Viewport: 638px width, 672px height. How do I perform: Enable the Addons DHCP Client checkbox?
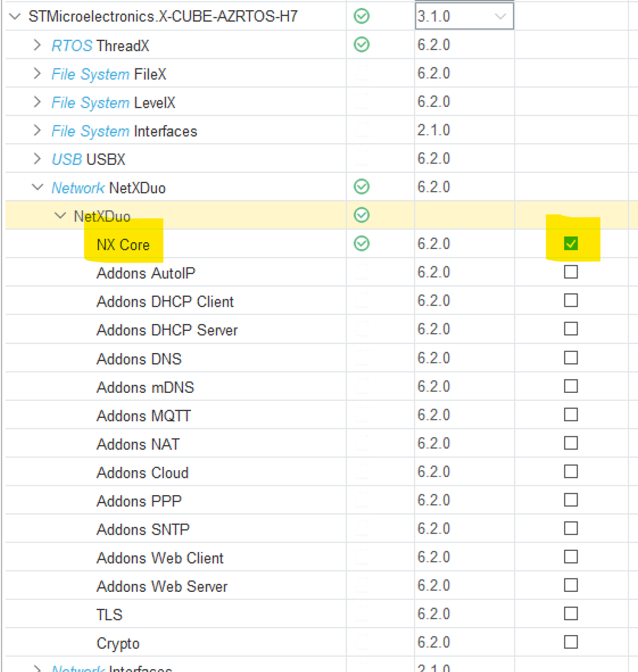(571, 300)
